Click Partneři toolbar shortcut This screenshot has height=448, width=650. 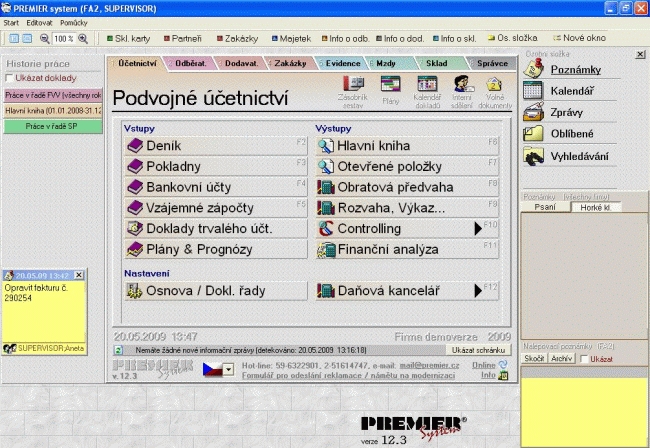click(x=182, y=39)
